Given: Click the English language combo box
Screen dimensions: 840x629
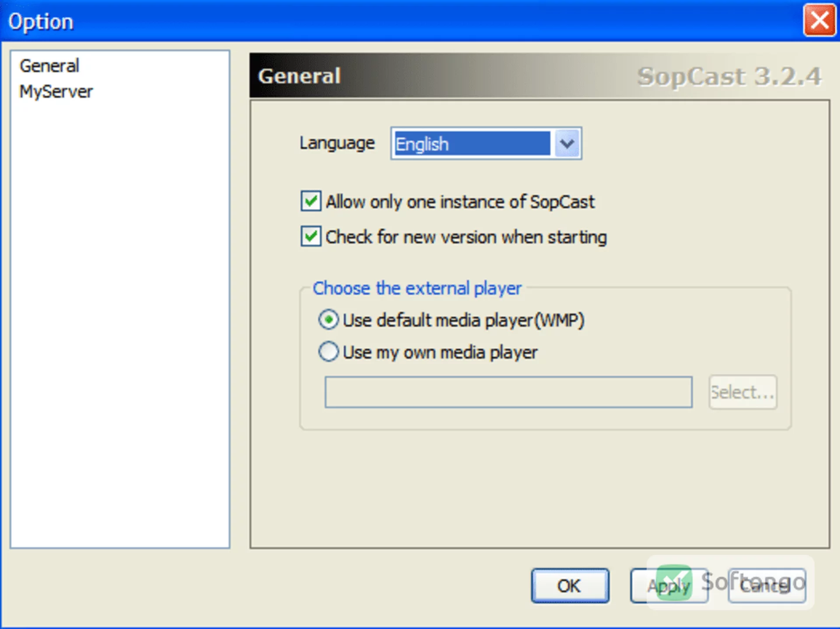Looking at the screenshot, I should tap(486, 143).
